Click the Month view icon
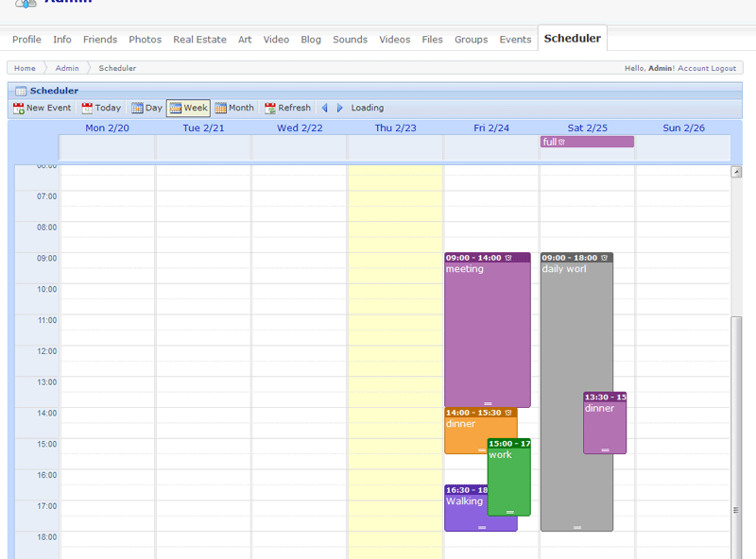This screenshot has width=756, height=559. 220,108
